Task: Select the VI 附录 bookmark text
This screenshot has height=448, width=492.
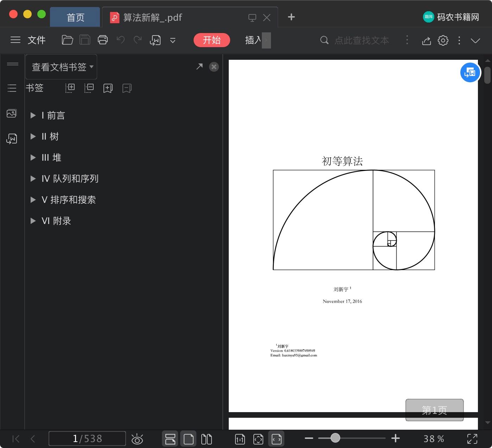Action: click(x=56, y=221)
